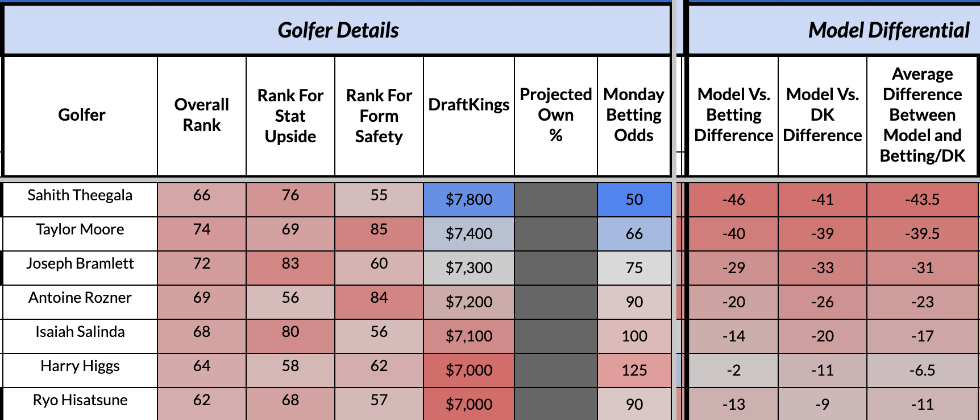This screenshot has width=980, height=420.
Task: Click the "Model Vs. DK Difference" header
Action: point(823,115)
